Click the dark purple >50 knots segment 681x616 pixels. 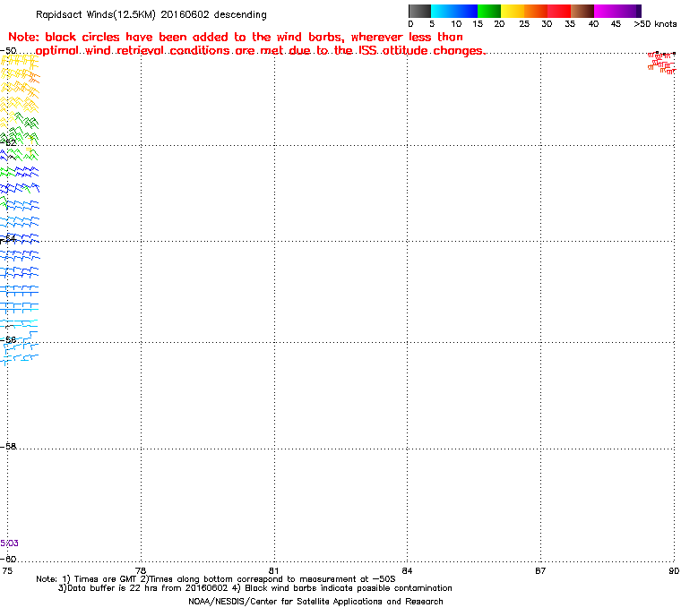click(x=639, y=11)
